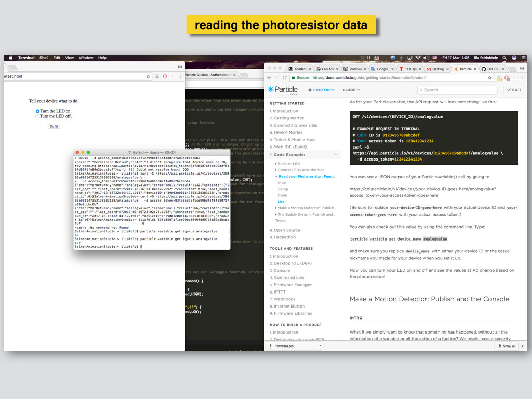Open Chrome menu in the Particle docs window
The width and height of the screenshot is (532, 399).
tap(522, 78)
